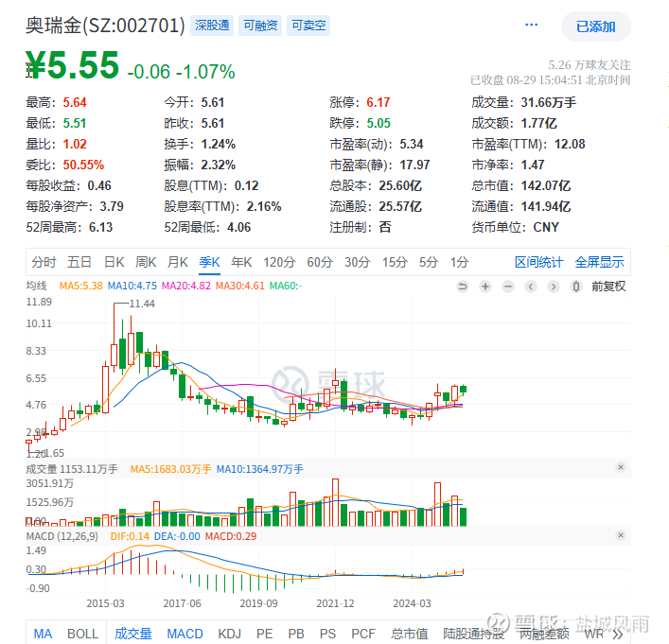Screen dimensions: 669x644
Task: Switch to the 15分 chart tab
Action: [395, 262]
